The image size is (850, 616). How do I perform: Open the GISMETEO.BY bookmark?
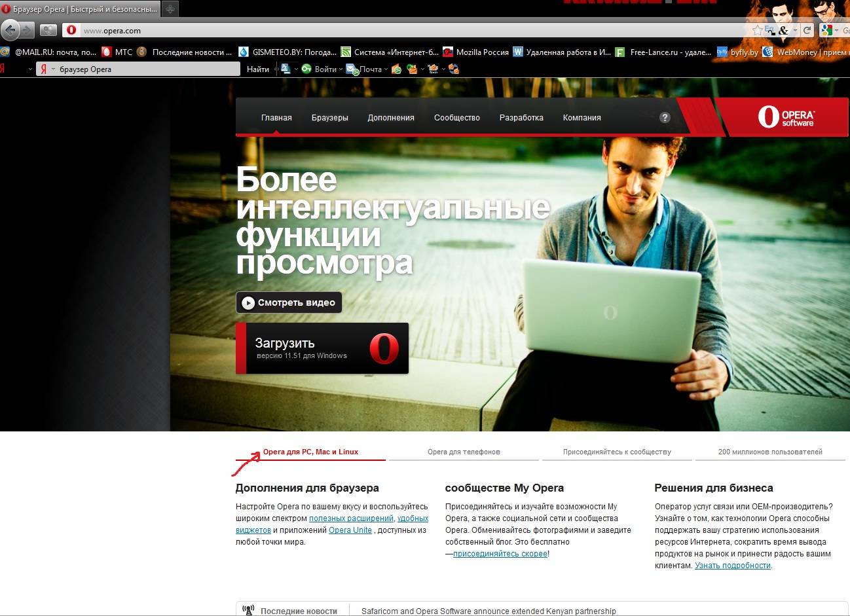click(x=288, y=52)
